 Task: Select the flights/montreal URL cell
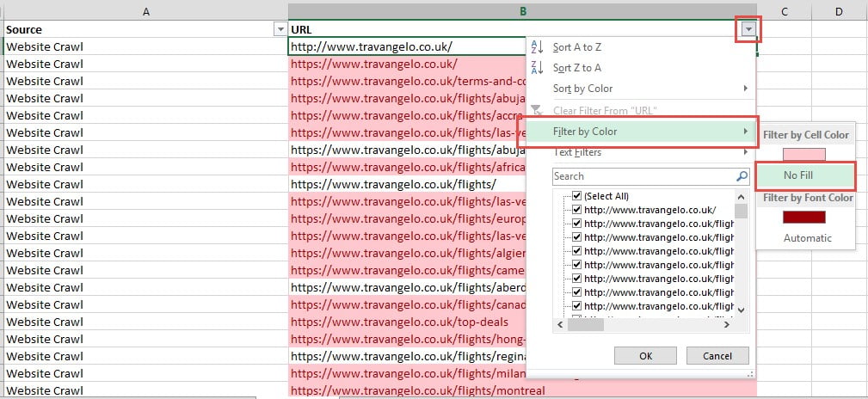click(x=522, y=390)
